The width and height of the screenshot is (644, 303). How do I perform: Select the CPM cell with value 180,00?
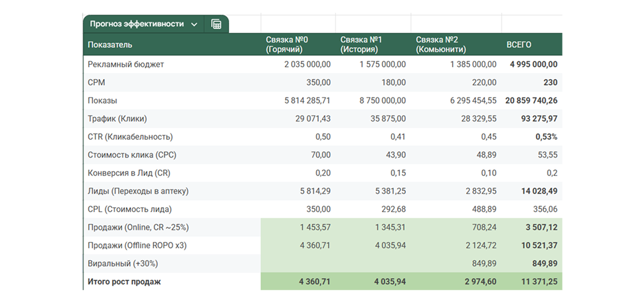[x=394, y=82]
